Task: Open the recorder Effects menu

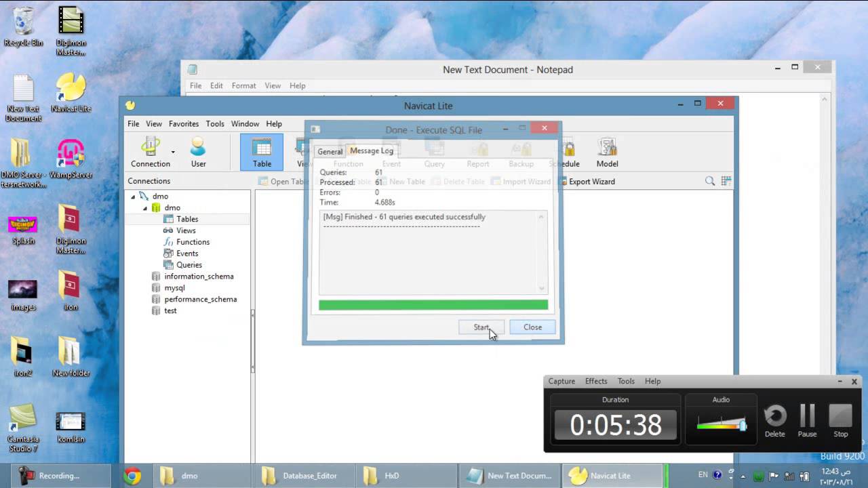Action: pyautogui.click(x=596, y=382)
